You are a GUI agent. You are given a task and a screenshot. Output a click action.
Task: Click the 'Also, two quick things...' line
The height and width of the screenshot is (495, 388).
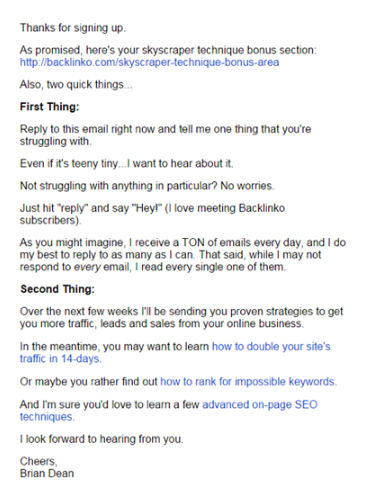(x=76, y=85)
